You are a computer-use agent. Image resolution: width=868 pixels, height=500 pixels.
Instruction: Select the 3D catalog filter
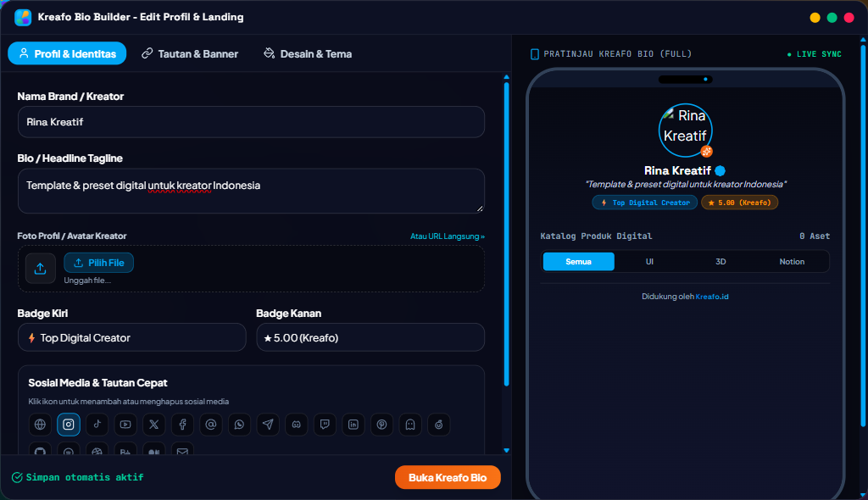721,261
